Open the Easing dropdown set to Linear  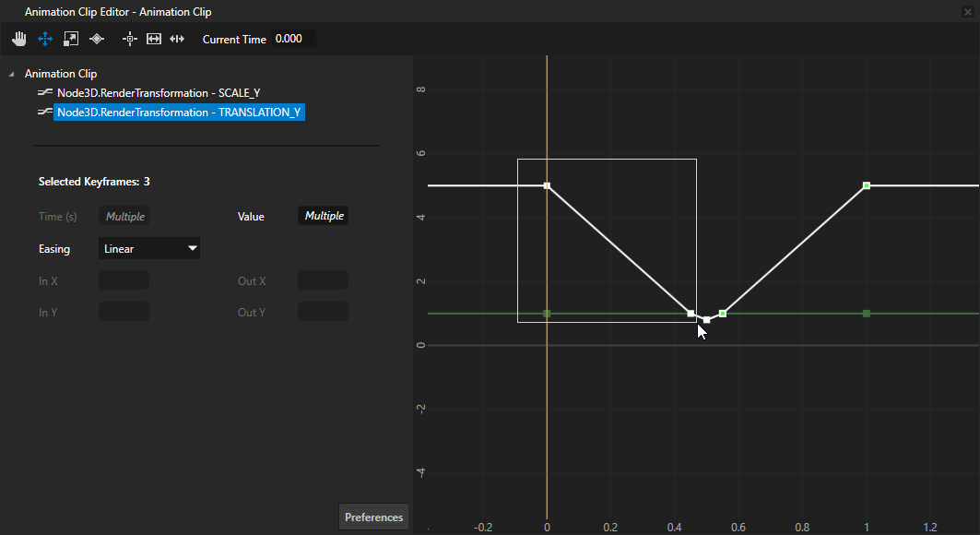coord(148,248)
